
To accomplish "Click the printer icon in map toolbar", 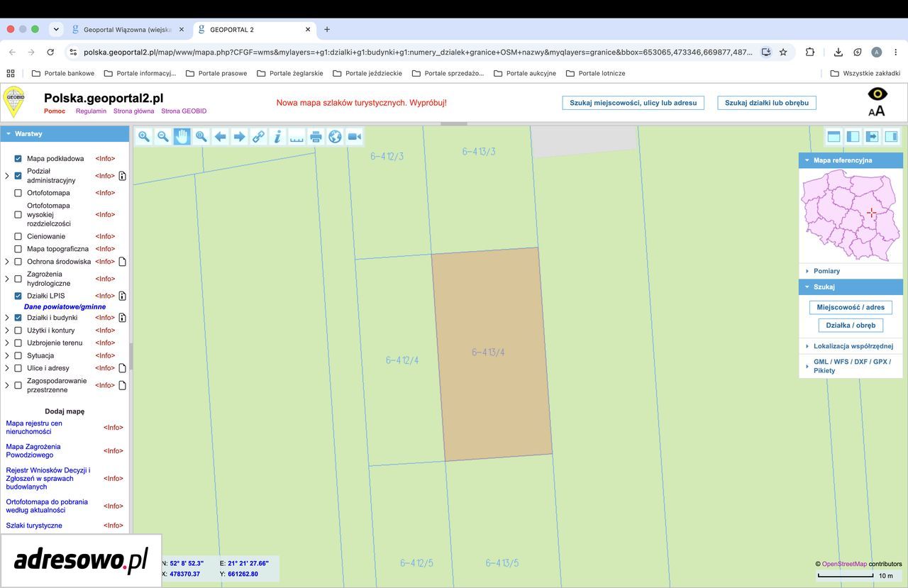I will (x=316, y=137).
